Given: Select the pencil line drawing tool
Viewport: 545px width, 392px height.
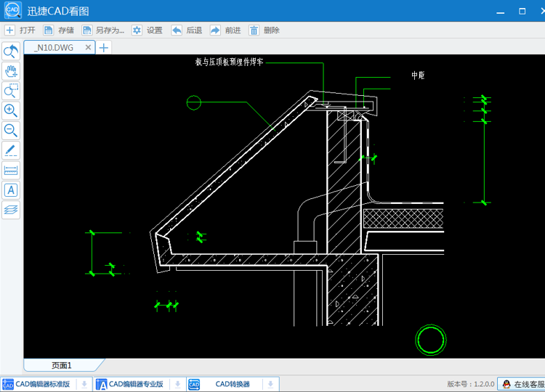Looking at the screenshot, I should click(11, 150).
